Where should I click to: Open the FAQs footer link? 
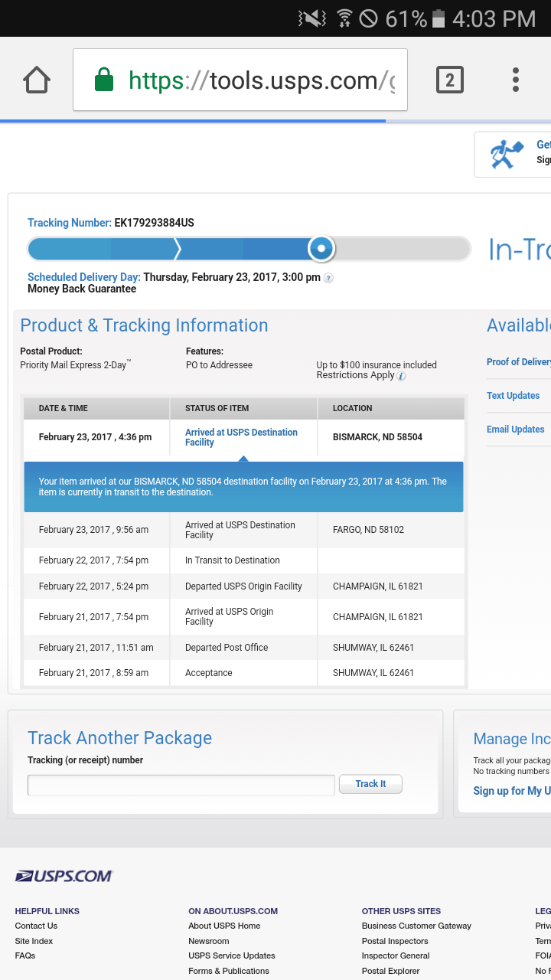tap(25, 955)
